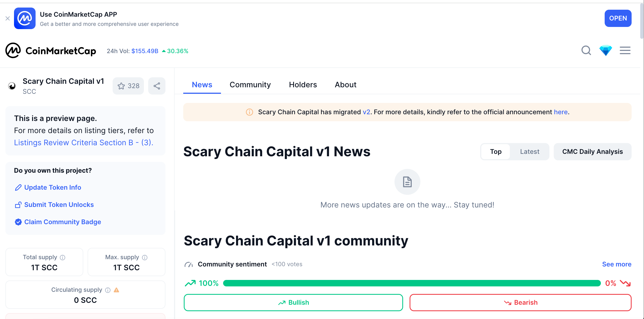Click the green sentiment progress bar
The width and height of the screenshot is (644, 319).
412,283
